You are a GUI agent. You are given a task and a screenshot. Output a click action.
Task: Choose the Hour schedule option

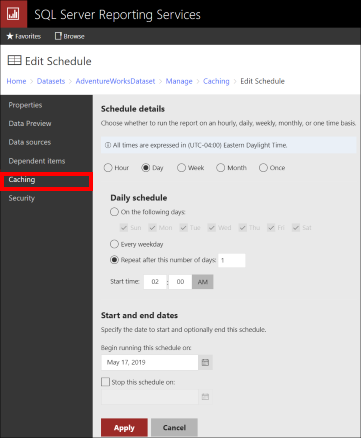pyautogui.click(x=108, y=168)
